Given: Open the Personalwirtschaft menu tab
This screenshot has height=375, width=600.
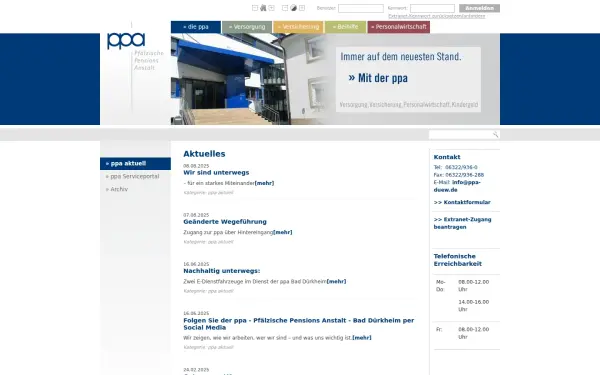Looking at the screenshot, I should click(x=399, y=27).
